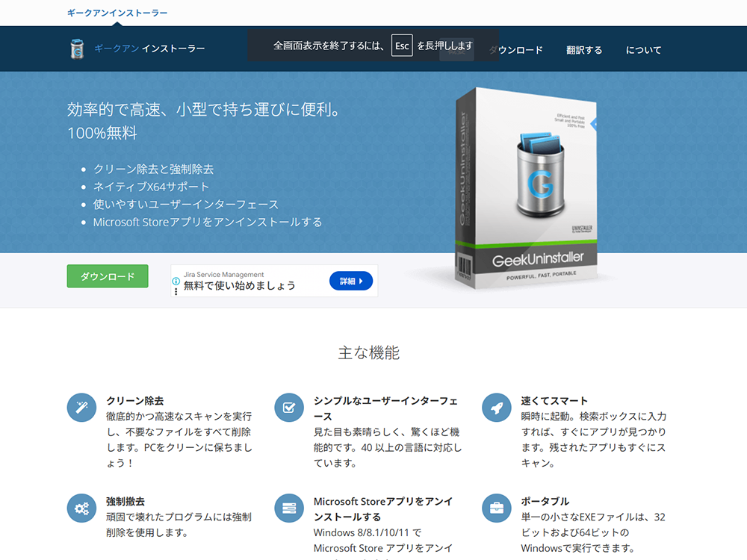Image resolution: width=747 pixels, height=560 pixels.
Task: Click the ネイティブX64サポート bullet item
Action: [151, 187]
